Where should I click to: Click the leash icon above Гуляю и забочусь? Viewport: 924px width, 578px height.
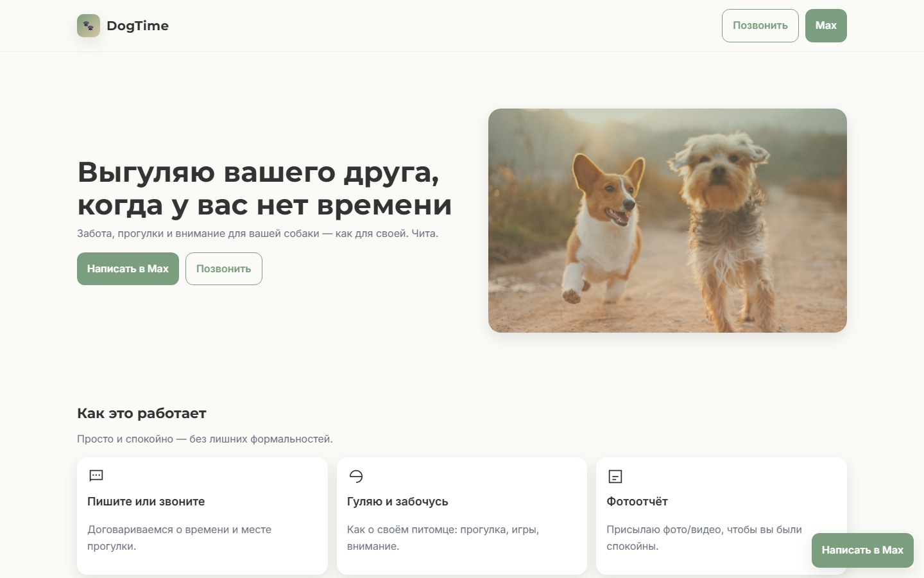[356, 476]
